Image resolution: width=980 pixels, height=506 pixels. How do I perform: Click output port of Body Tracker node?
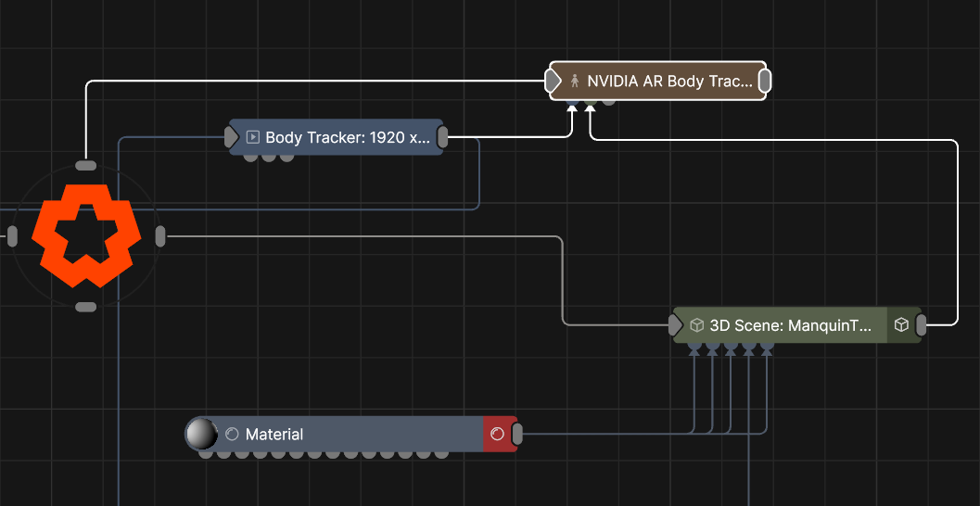443,137
